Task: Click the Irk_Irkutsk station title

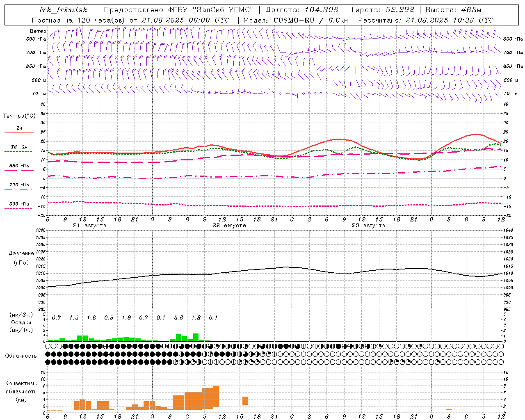Action: [x=63, y=10]
